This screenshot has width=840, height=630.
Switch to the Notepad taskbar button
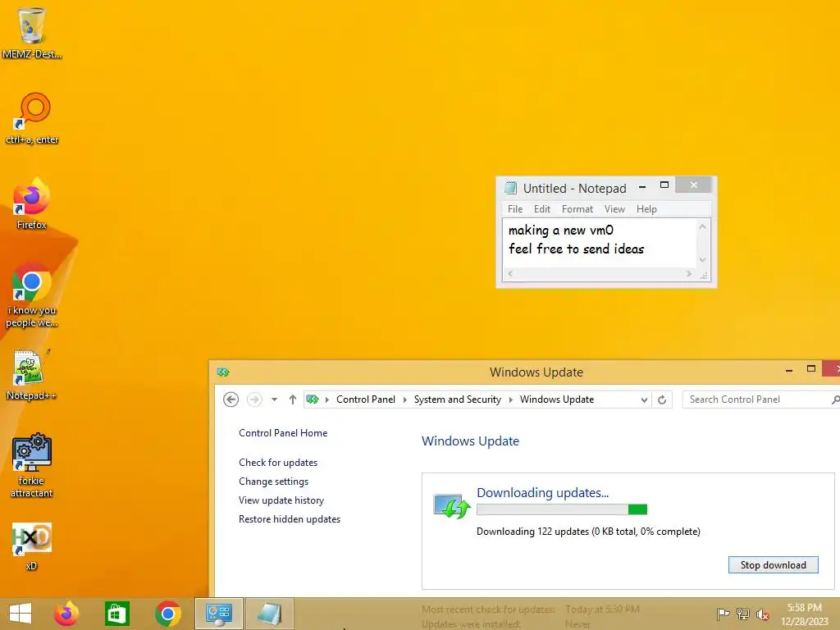[269, 614]
